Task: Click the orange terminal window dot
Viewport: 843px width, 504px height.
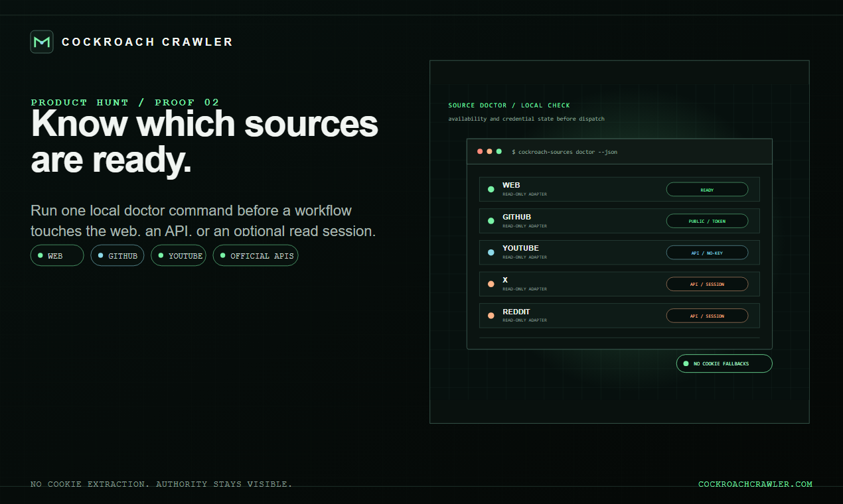Action: [489, 151]
